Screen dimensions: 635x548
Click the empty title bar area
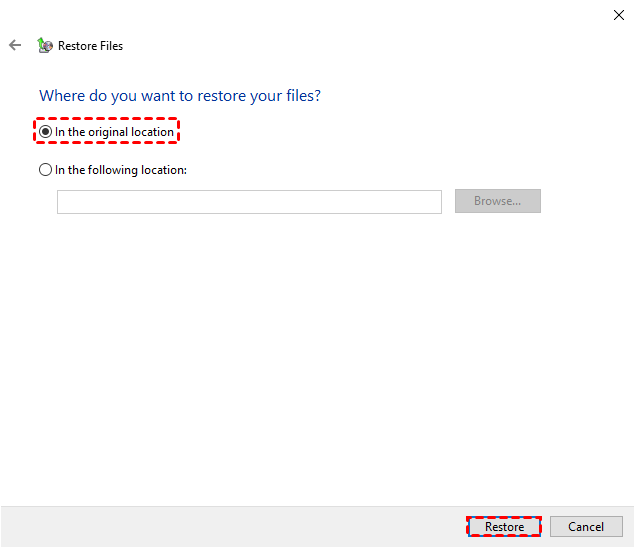point(300,15)
